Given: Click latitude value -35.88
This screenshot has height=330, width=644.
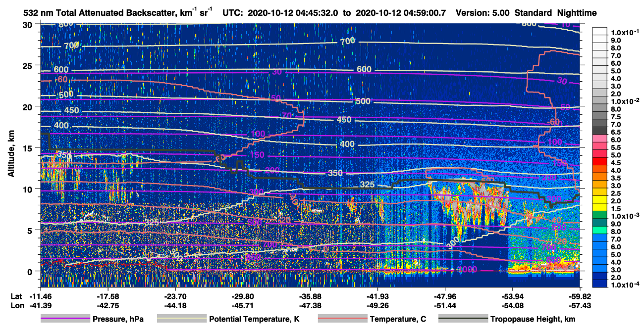Looking at the screenshot, I should click(310, 296).
